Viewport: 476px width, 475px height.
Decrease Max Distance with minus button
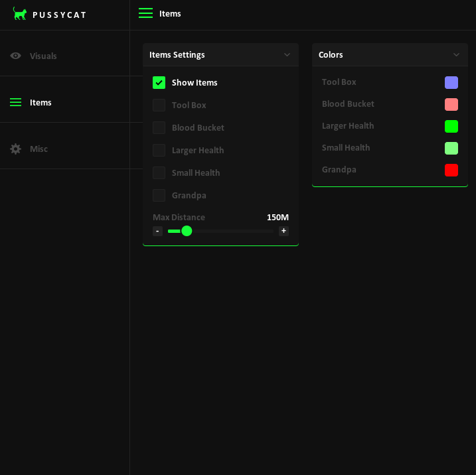[157, 231]
